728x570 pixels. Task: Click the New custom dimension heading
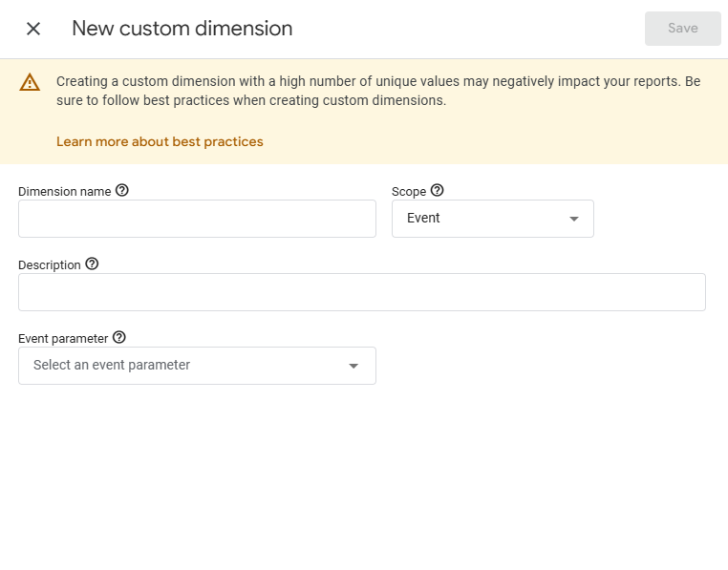pos(182,29)
